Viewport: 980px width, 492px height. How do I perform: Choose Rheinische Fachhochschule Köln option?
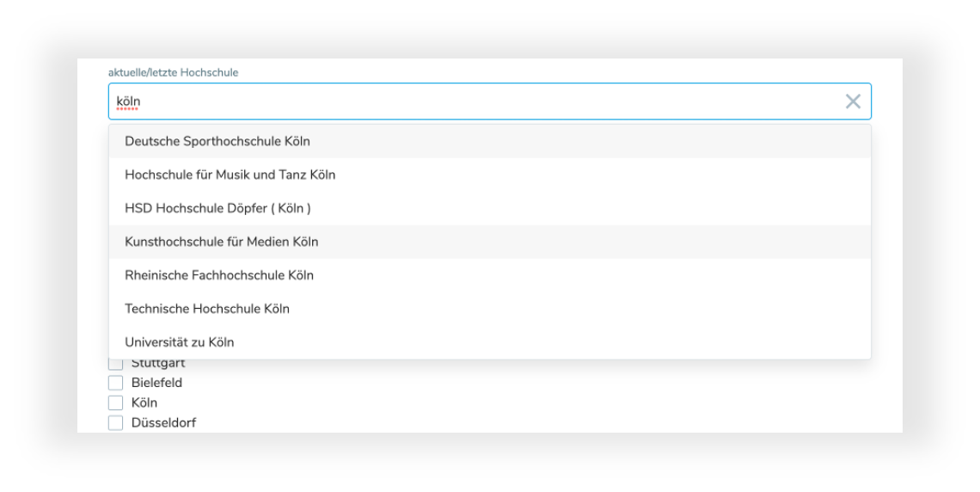point(218,275)
